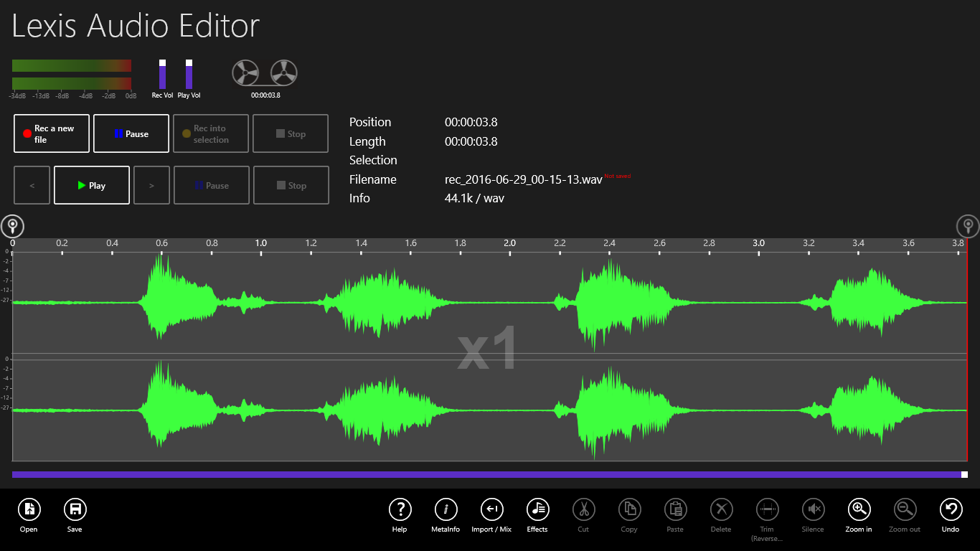
Task: Click the '44.1k / wav' info text
Action: pyautogui.click(x=474, y=198)
